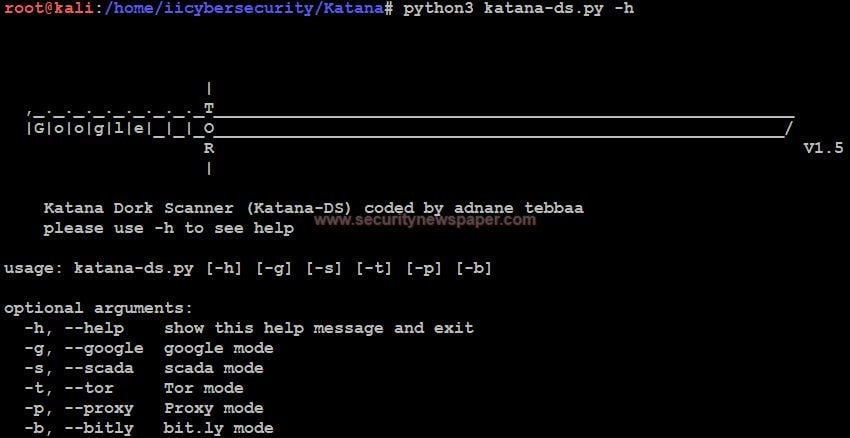
Task: Click the -h, --help option line
Action: (x=249, y=328)
